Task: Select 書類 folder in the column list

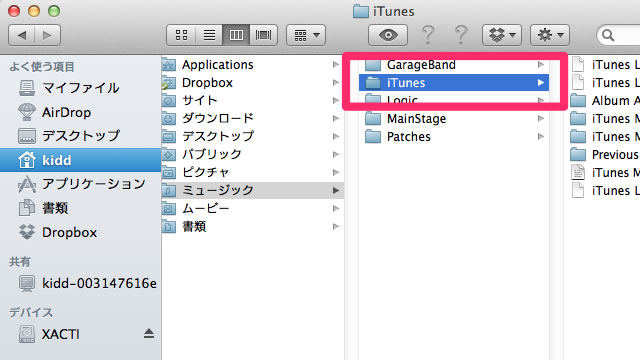Action: (x=253, y=227)
